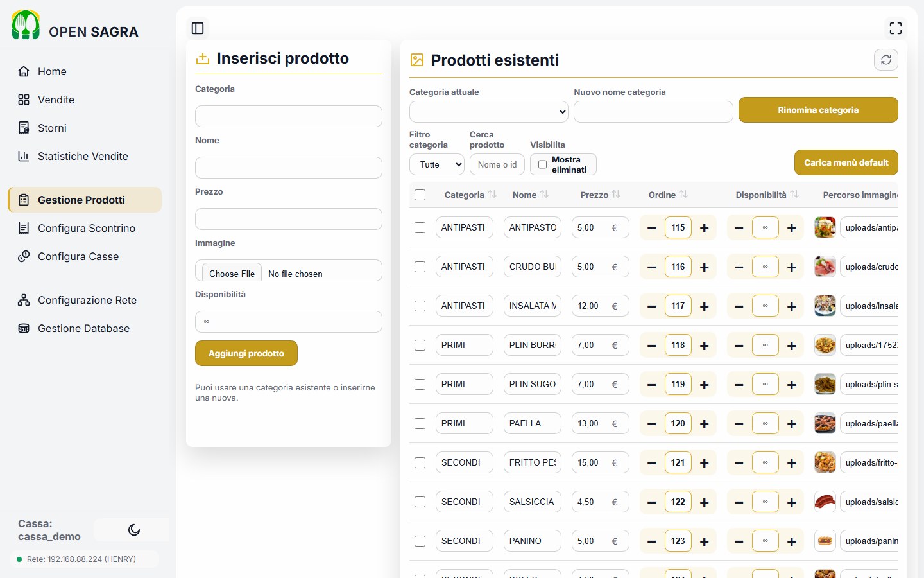This screenshot has width=924, height=578.
Task: Sort table by Nome column arrows
Action: pyautogui.click(x=544, y=195)
